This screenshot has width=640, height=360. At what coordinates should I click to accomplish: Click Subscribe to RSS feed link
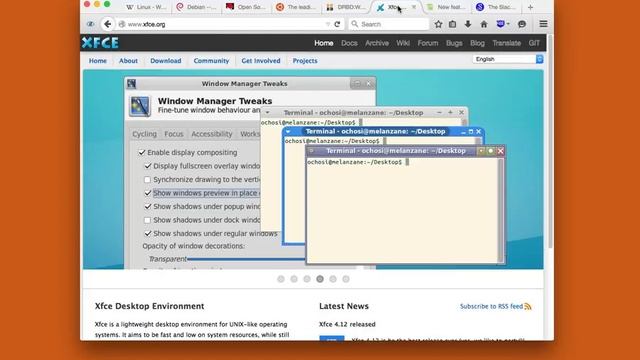(491, 306)
